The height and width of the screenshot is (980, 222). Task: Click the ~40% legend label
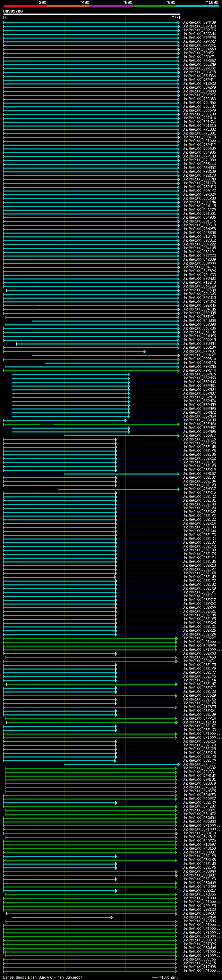point(84,2)
